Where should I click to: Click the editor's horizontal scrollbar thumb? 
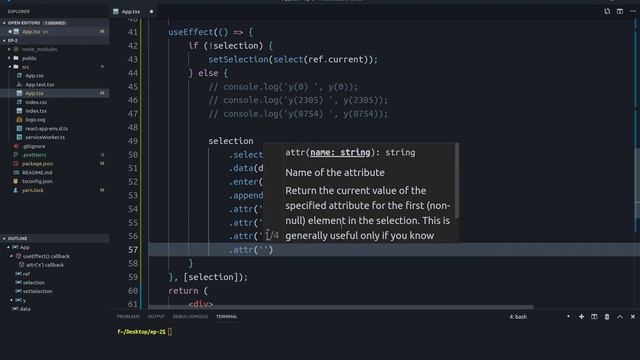[341, 307]
